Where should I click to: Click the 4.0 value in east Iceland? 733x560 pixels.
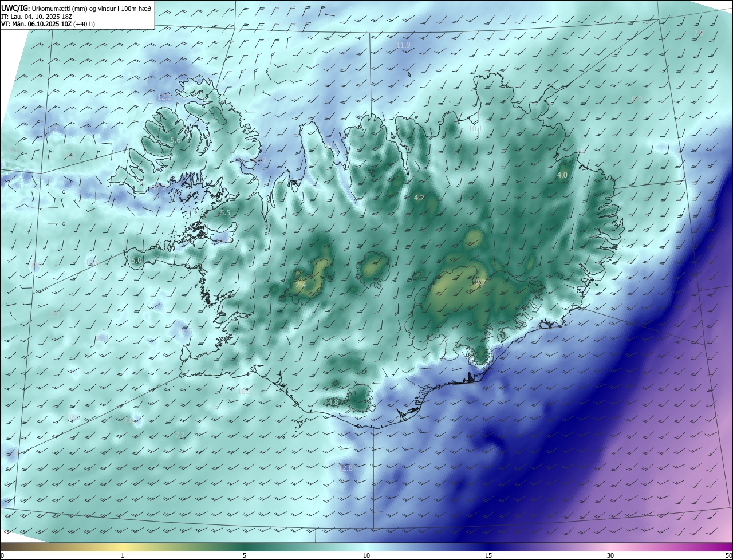coord(562,175)
